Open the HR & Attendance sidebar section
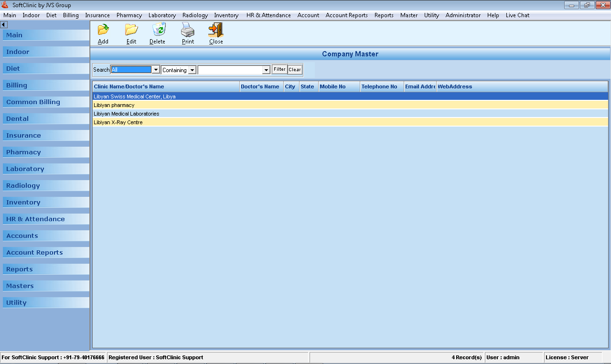Image resolution: width=611 pixels, height=364 pixels. [x=45, y=219]
